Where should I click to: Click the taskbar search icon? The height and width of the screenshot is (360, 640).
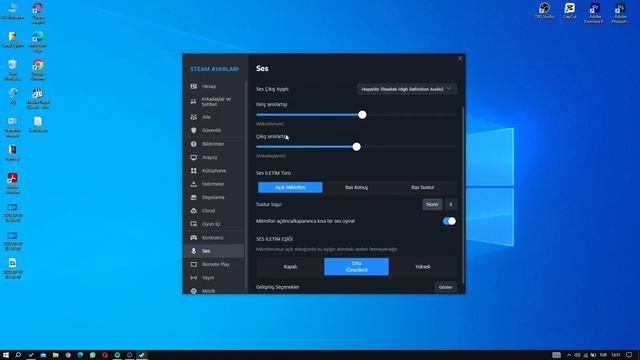pyautogui.click(x=18, y=355)
